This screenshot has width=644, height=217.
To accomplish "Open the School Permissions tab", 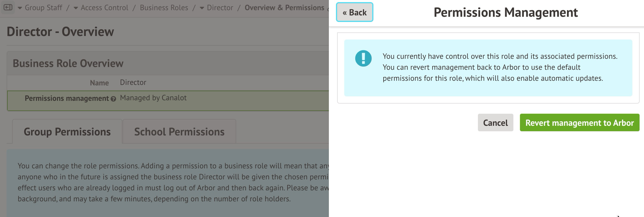I will point(179,132).
